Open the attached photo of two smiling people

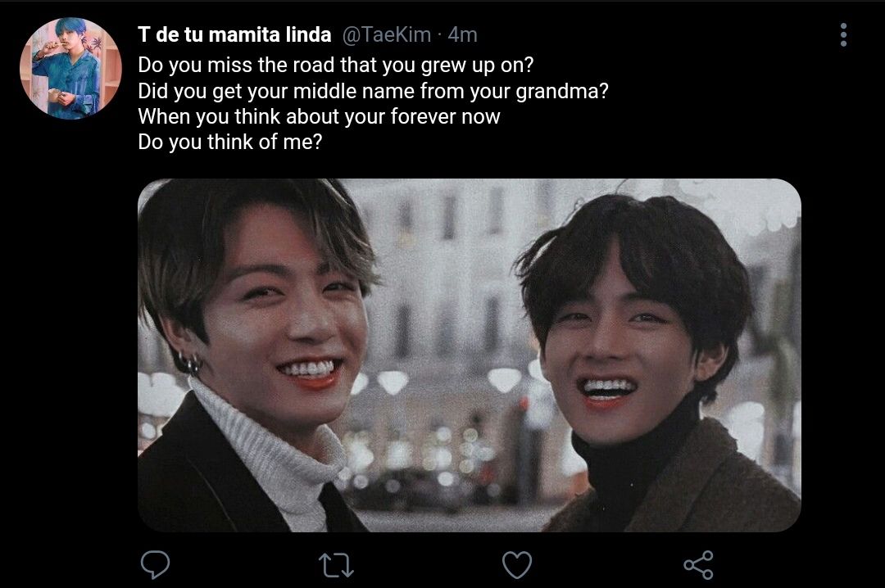tap(470, 355)
